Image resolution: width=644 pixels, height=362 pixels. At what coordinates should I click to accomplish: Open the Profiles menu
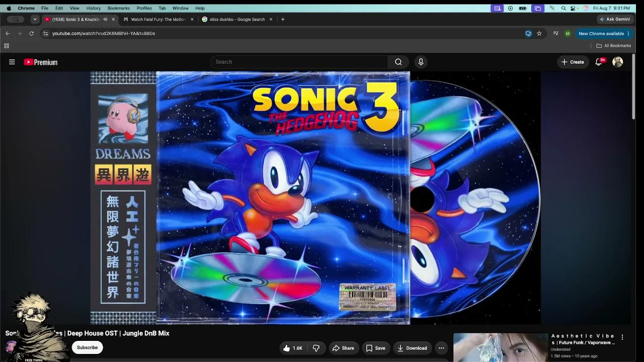144,8
